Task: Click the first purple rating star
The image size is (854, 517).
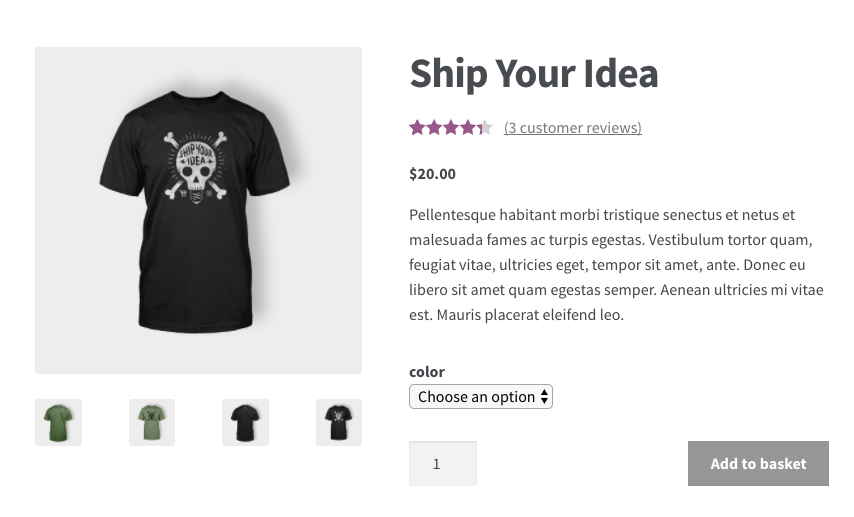Action: tap(417, 127)
